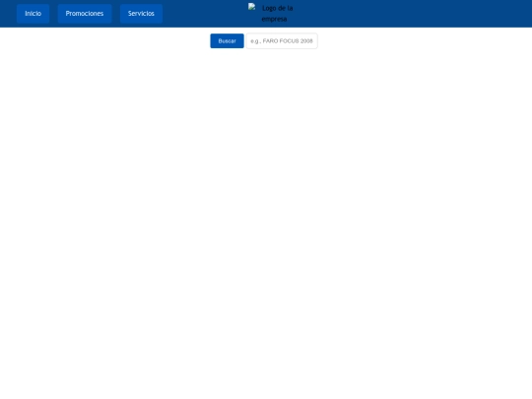This screenshot has width=532, height=399.
Task: Open the Servicios menu item
Action: (141, 14)
